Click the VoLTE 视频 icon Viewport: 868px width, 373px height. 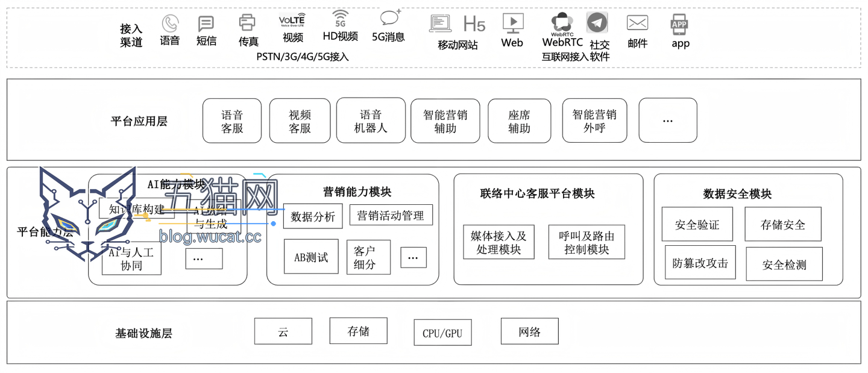click(292, 20)
